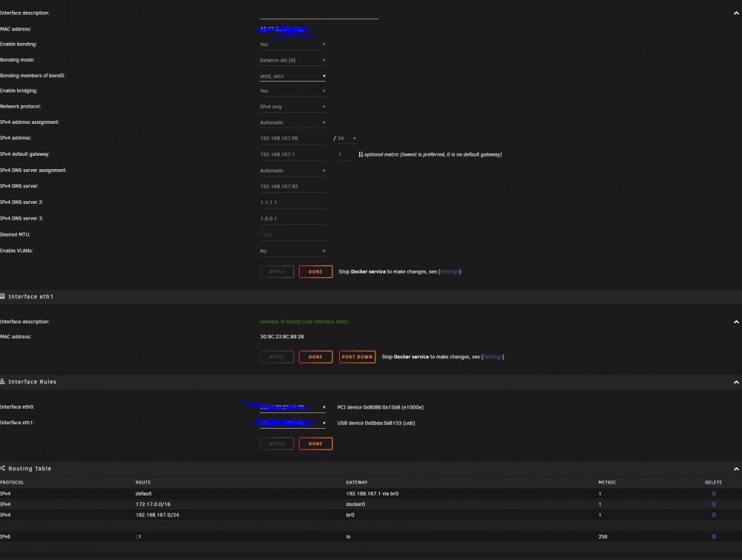Click the '192.168.167.0/24' route cell
Viewport: 742px width, 560px height.
point(157,515)
